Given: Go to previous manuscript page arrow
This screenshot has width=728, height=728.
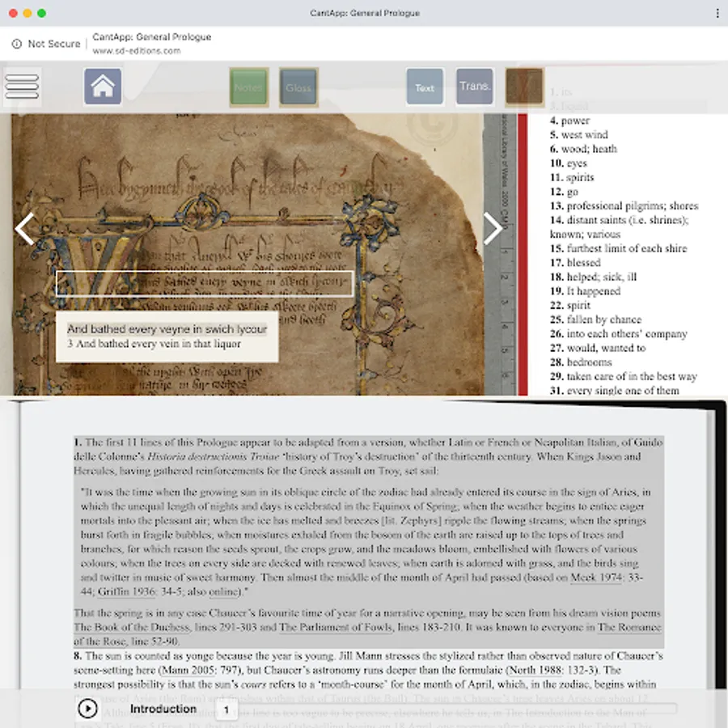Looking at the screenshot, I should coord(24,228).
